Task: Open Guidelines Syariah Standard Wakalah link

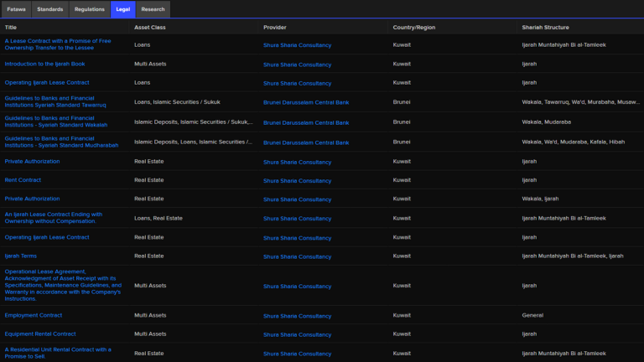Action: coord(56,122)
